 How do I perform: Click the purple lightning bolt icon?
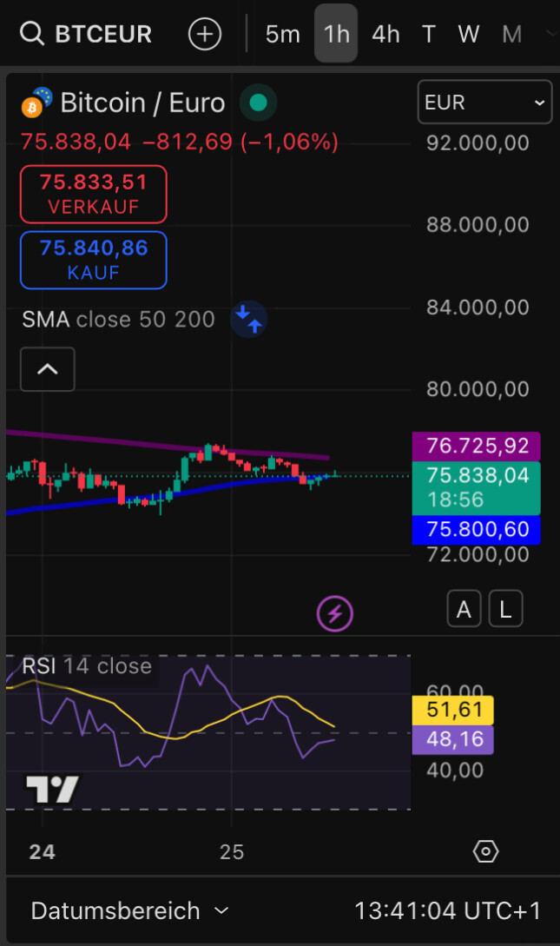(334, 613)
